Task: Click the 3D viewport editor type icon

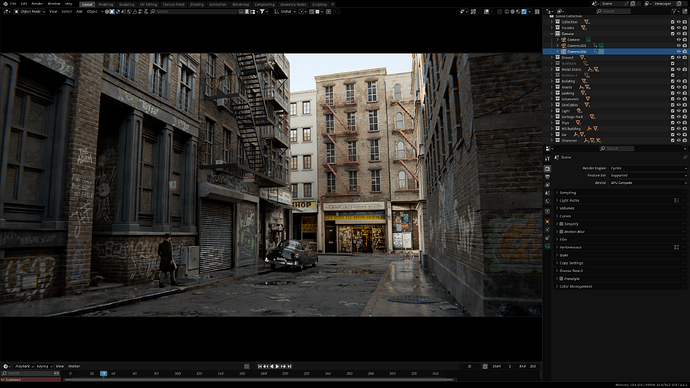Action: [7, 11]
